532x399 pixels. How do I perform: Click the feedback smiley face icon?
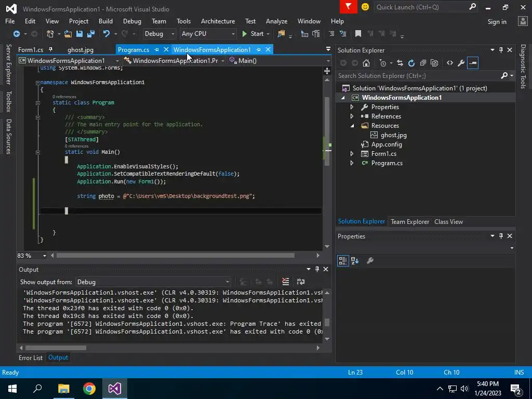pos(365,7)
